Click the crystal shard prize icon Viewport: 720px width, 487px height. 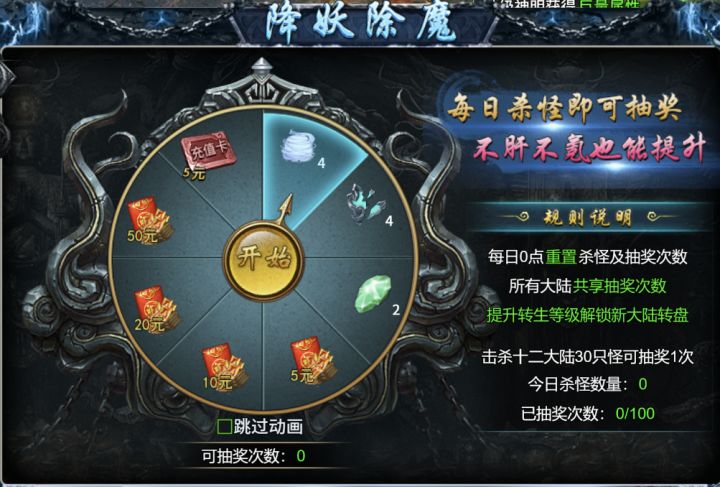366,203
